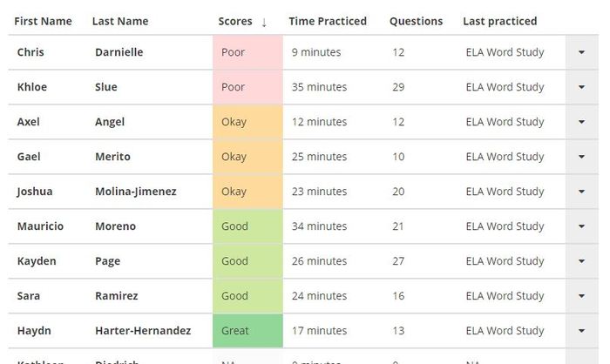Open the row menu for Gael Merito
This screenshot has height=364, width=610.
(x=581, y=157)
